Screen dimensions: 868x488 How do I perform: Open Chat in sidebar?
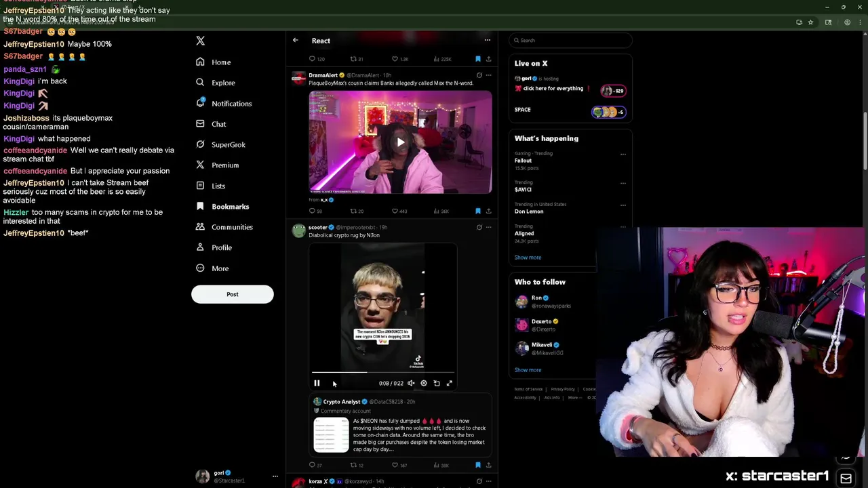[x=211, y=124]
